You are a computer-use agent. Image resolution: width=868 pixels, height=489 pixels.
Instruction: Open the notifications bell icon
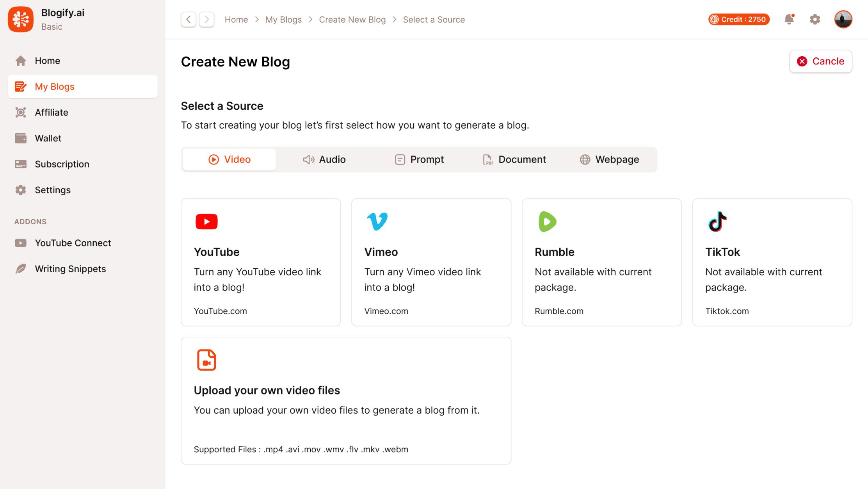coord(789,19)
